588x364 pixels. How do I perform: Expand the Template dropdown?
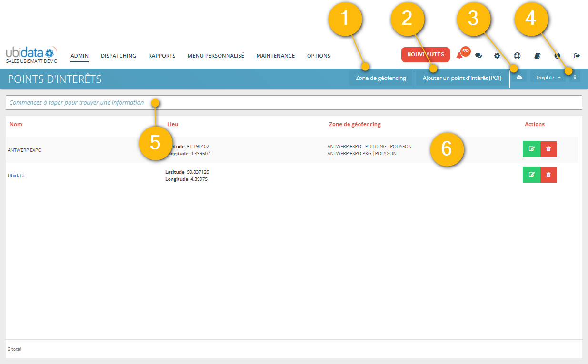(548, 78)
